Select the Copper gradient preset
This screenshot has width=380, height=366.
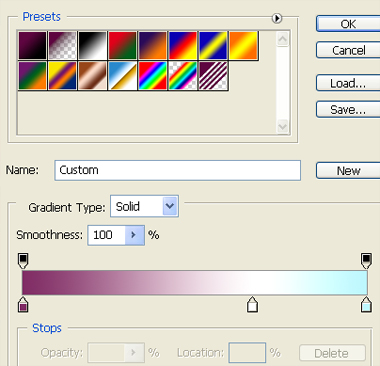point(92,76)
